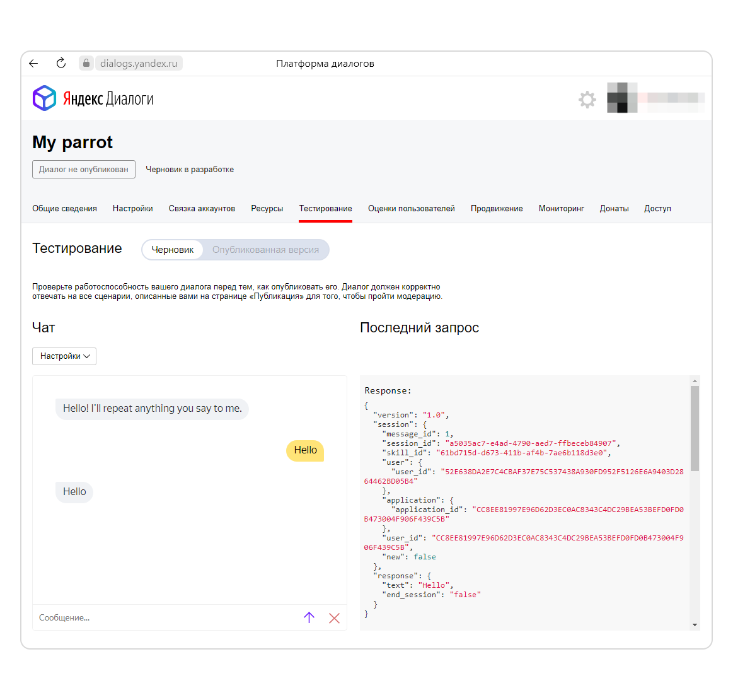Click the Диалог не опубликован button
The image size is (733, 700).
(84, 169)
